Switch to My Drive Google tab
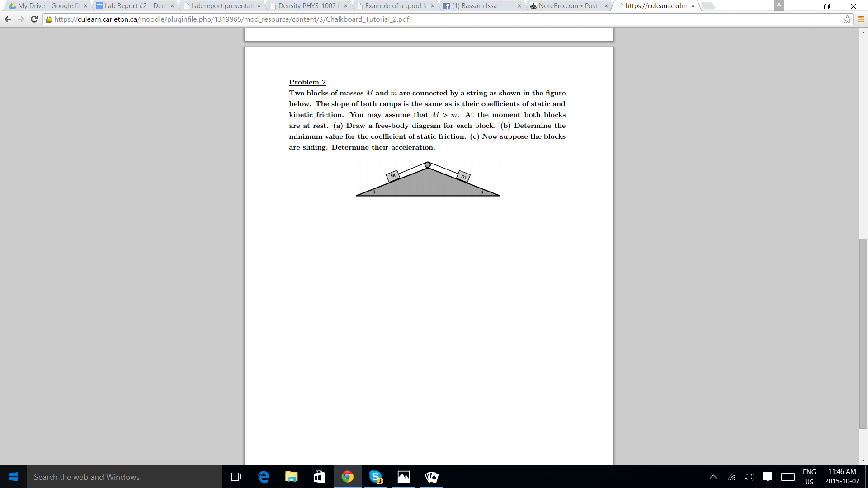 [45, 6]
